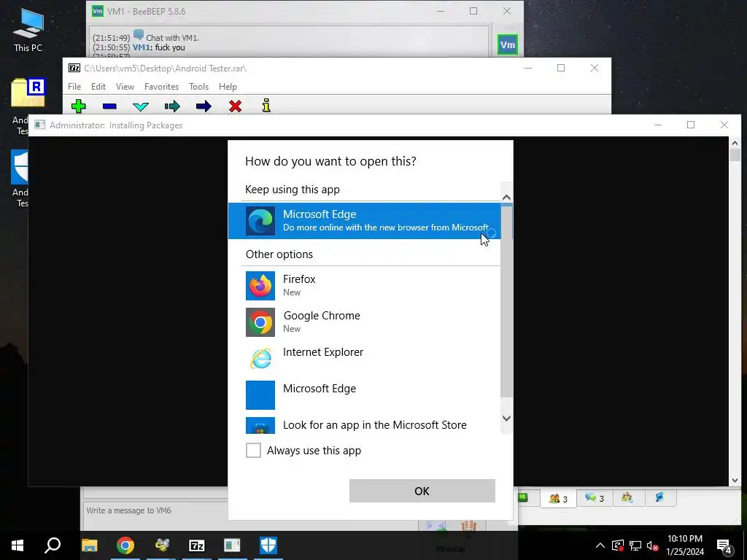
Task: Click the green BeeBEEP tab icon
Action: click(523, 497)
